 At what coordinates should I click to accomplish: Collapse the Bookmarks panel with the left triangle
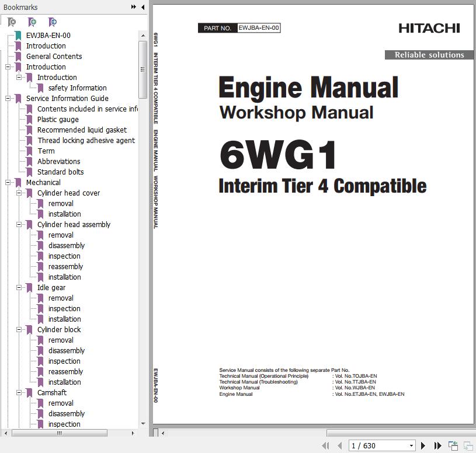click(143, 7)
